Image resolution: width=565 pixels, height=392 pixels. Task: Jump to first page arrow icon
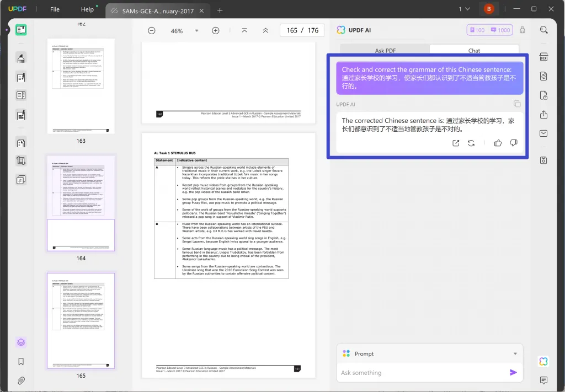244,30
